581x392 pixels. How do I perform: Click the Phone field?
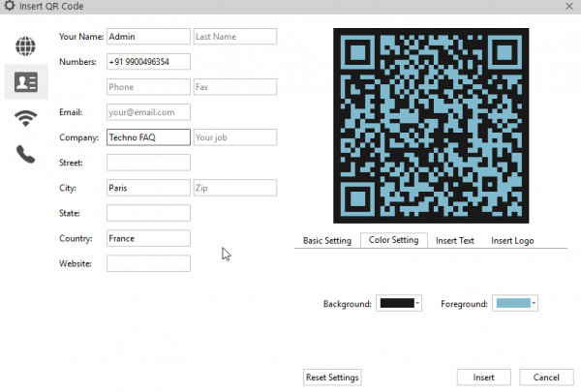coord(148,87)
